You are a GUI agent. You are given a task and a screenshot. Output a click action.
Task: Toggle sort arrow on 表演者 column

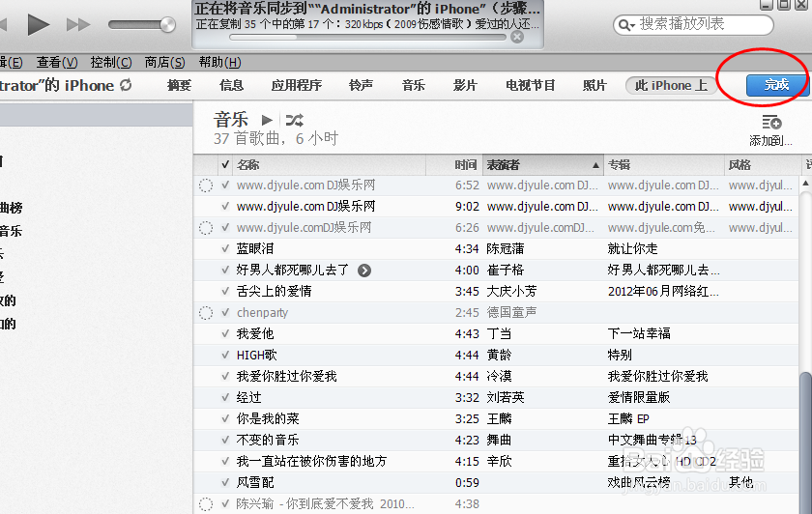(x=595, y=165)
